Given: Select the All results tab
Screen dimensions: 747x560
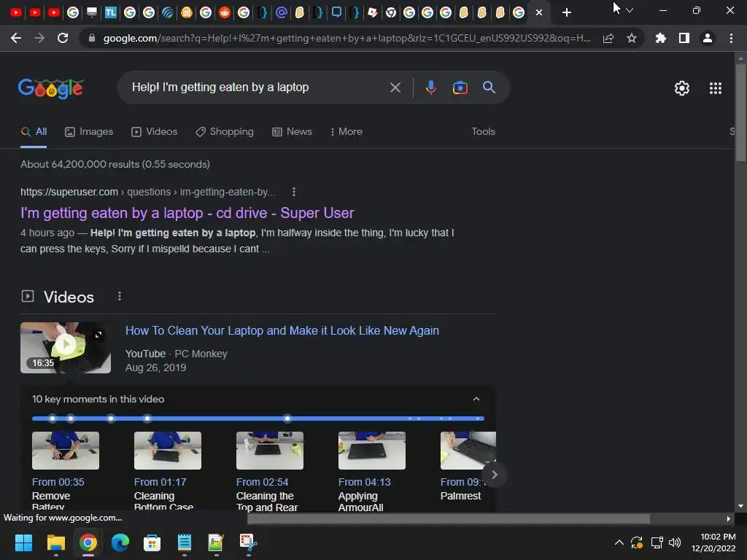Looking at the screenshot, I should (x=34, y=132).
